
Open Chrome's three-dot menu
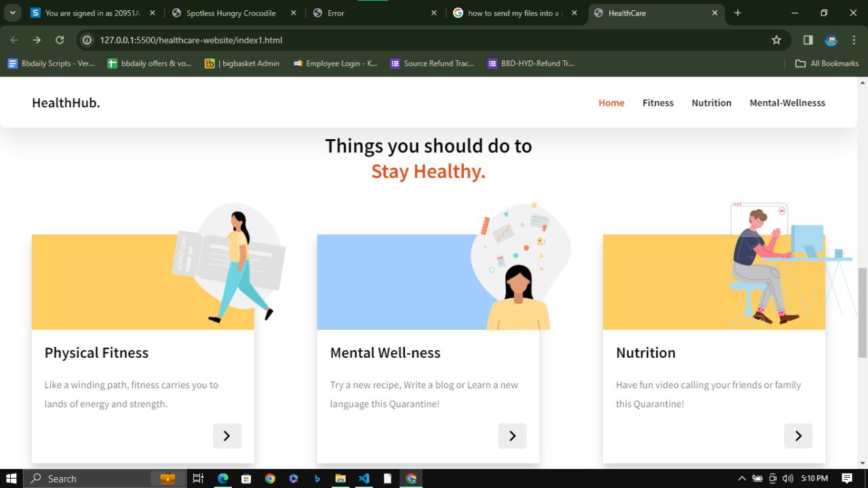pos(854,39)
